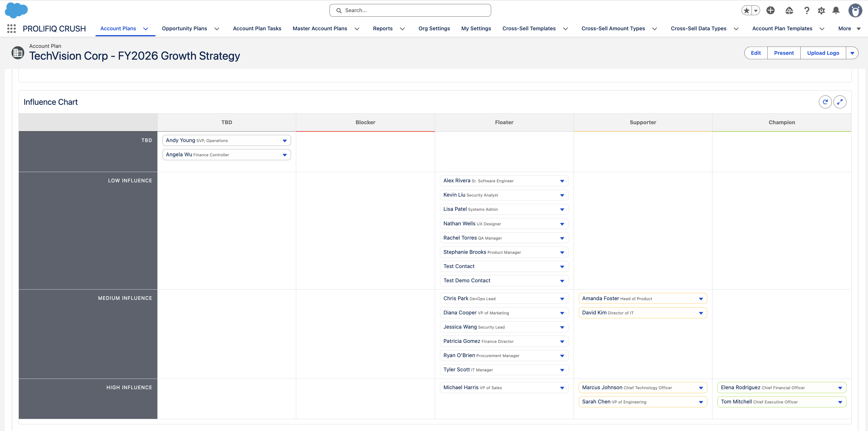
Task: Click the Salesforce cloud logo
Action: (x=16, y=10)
